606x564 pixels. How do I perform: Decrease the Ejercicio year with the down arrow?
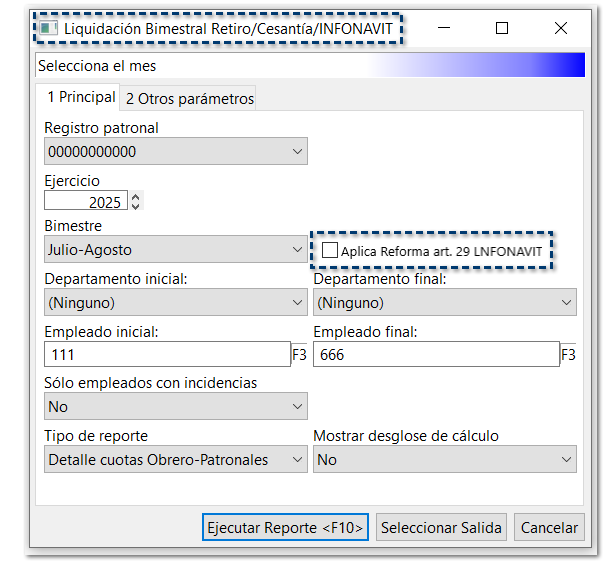tap(136, 206)
